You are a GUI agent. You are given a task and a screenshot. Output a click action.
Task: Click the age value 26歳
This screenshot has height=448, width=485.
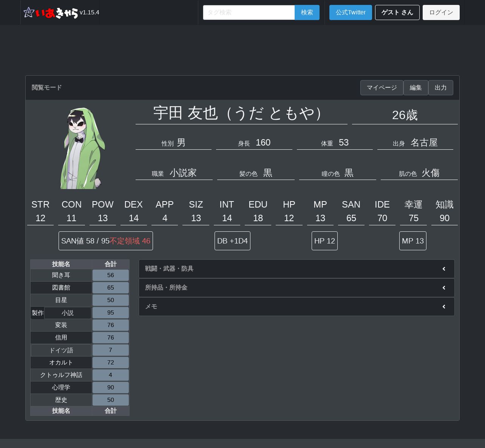pyautogui.click(x=405, y=115)
